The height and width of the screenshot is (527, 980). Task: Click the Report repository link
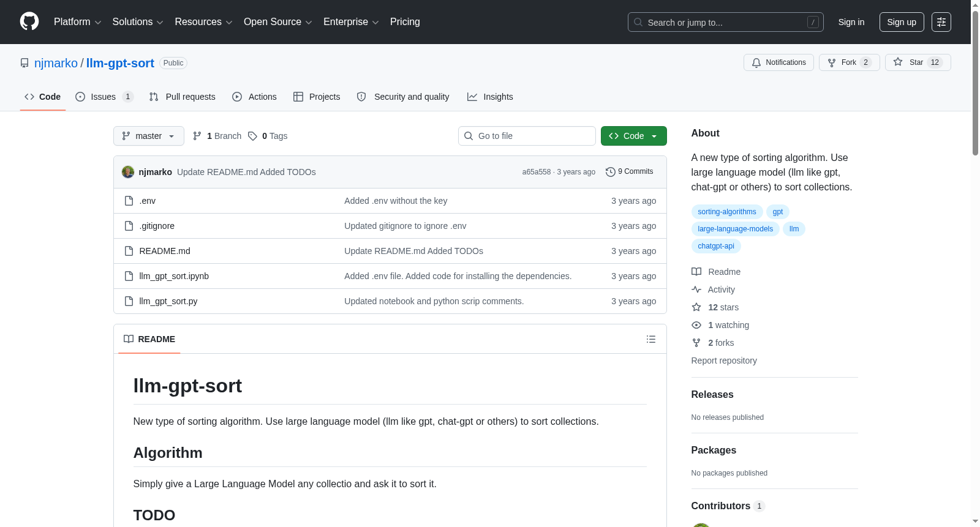[724, 361]
